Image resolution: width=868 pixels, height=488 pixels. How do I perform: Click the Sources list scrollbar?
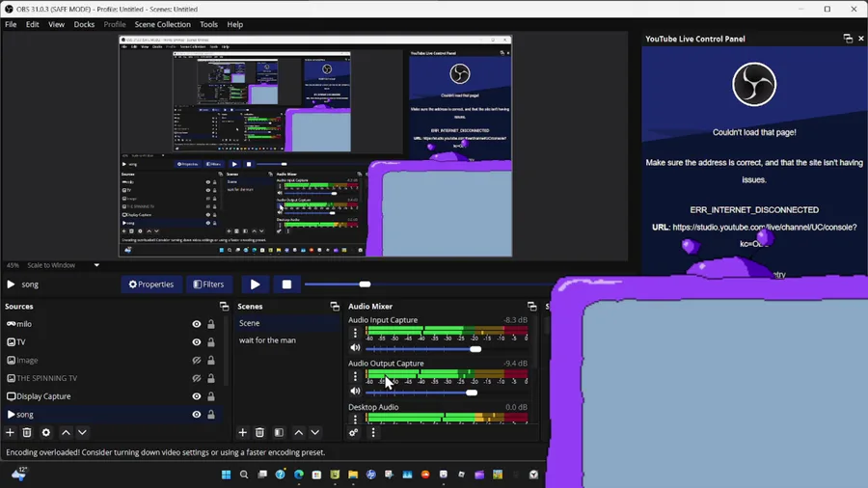coord(227,350)
